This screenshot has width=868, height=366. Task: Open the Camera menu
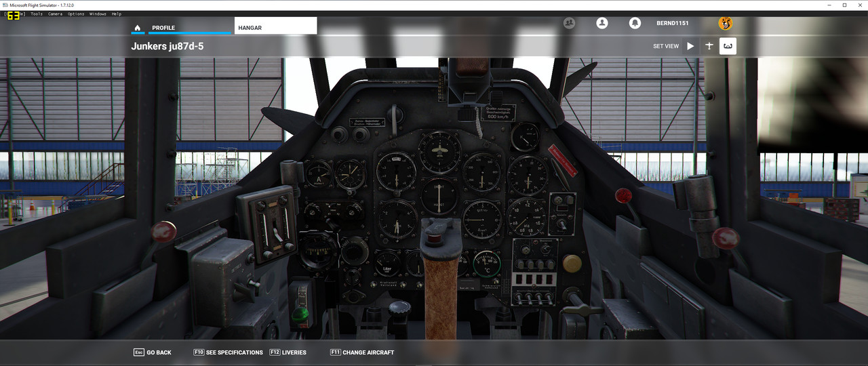(x=55, y=14)
